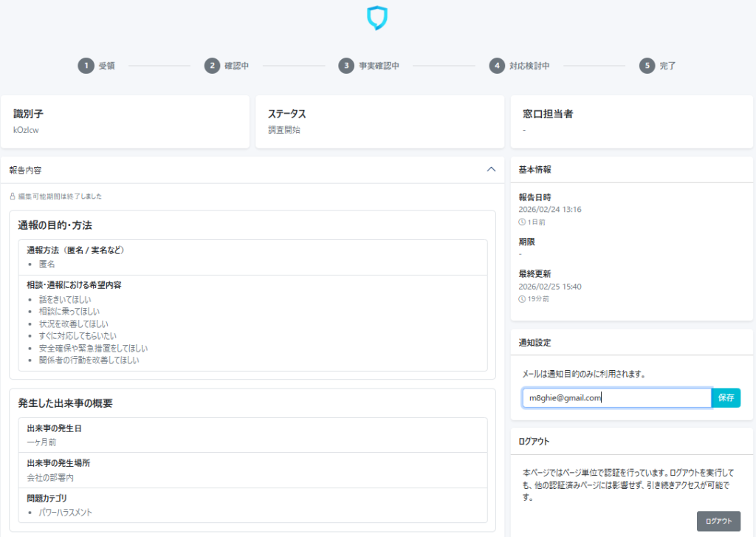Screen dimensions: 756x537
Task: Select the 窓口担当者 card
Action: pyautogui.click(x=631, y=122)
